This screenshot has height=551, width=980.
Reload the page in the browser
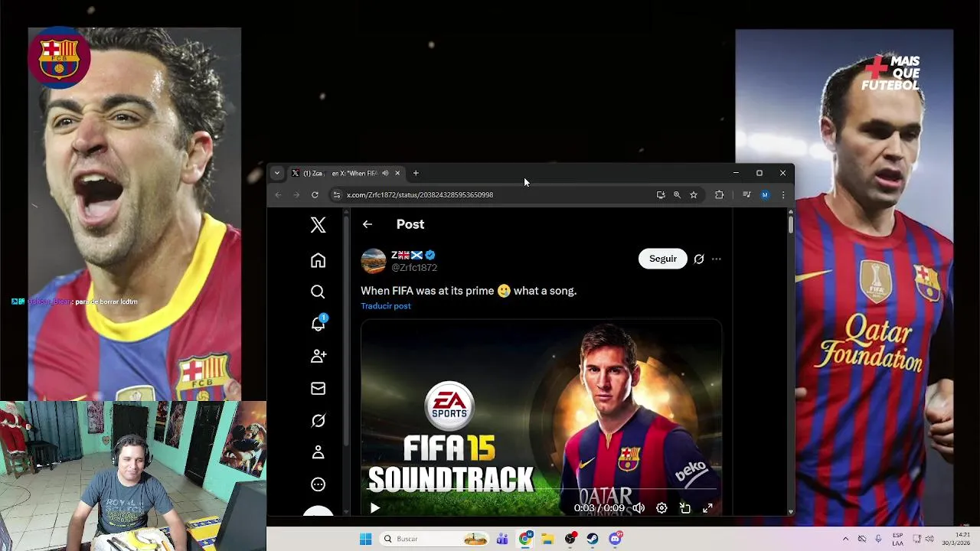(x=315, y=195)
